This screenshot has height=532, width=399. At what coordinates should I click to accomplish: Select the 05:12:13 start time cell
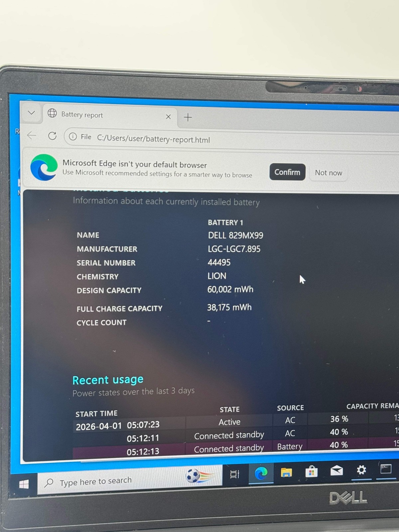pyautogui.click(x=143, y=452)
